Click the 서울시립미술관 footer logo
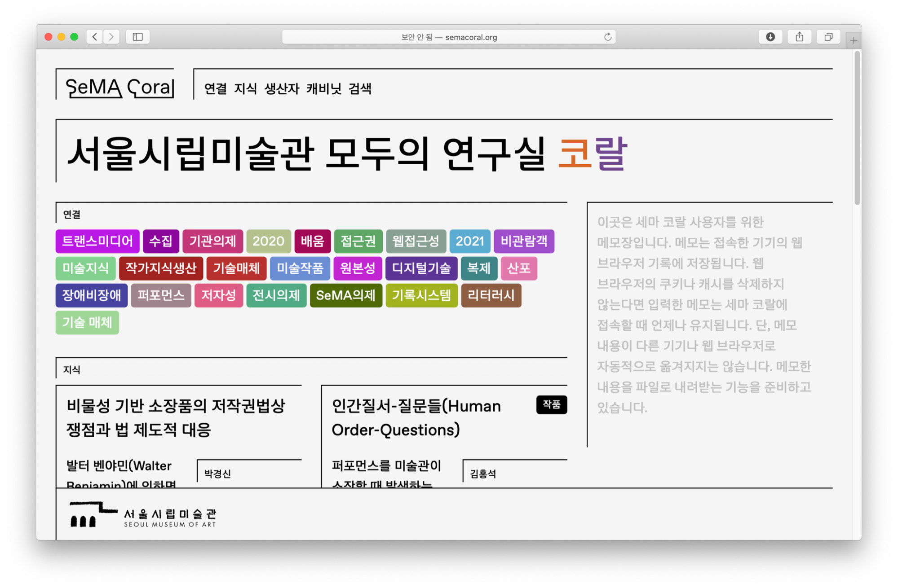 (143, 514)
